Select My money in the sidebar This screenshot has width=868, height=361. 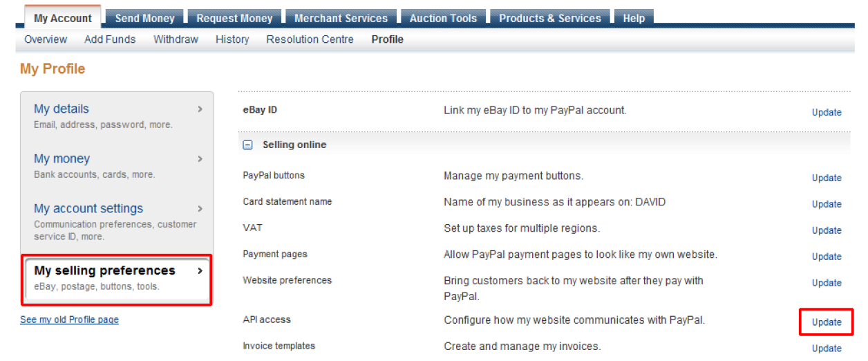point(62,158)
